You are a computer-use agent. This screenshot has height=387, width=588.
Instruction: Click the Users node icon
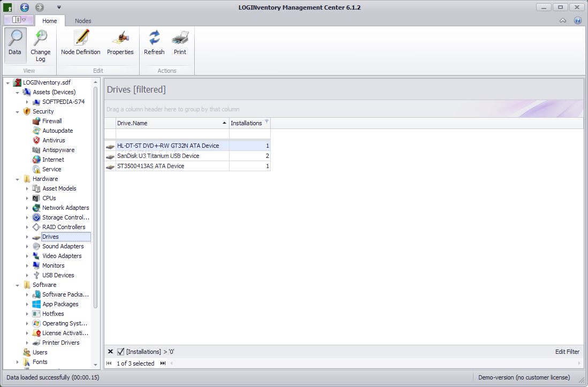click(x=27, y=352)
